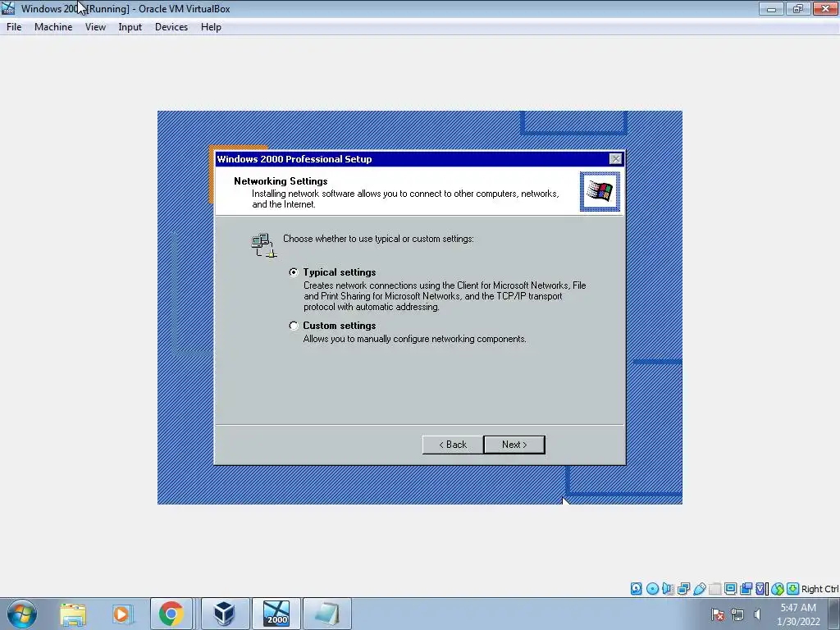Click the Show desktop strip on the taskbar
The width and height of the screenshot is (840, 630).
834,614
